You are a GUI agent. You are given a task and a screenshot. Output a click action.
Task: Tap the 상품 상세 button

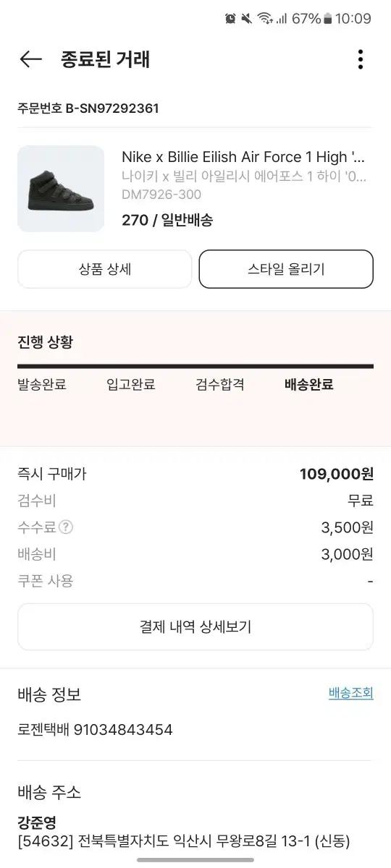105,269
